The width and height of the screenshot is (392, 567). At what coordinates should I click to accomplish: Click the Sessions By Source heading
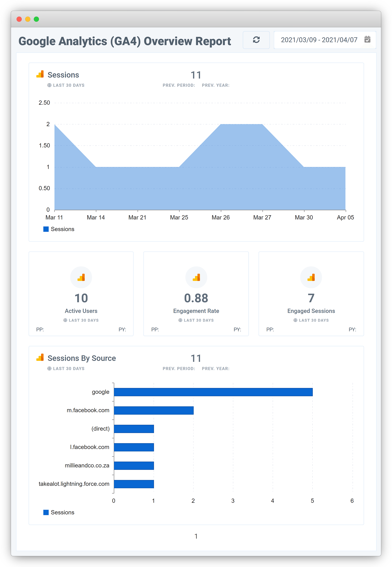click(x=82, y=358)
